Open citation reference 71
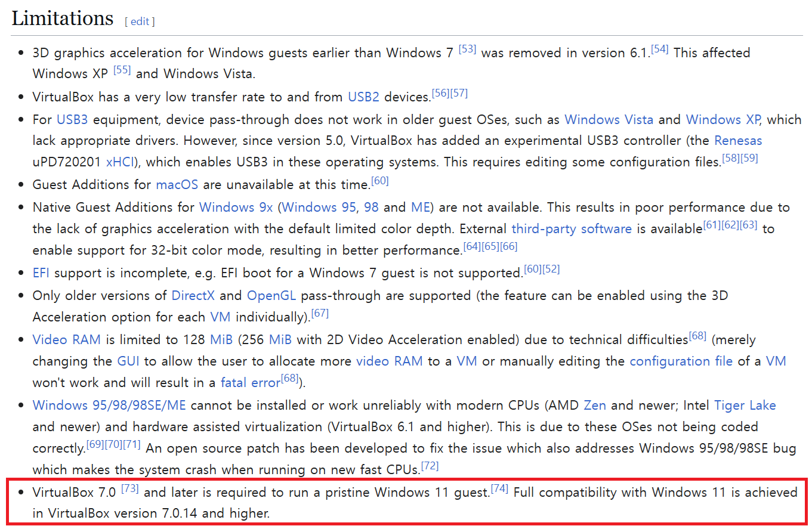Screen dimensions: 812x526 coord(132,444)
